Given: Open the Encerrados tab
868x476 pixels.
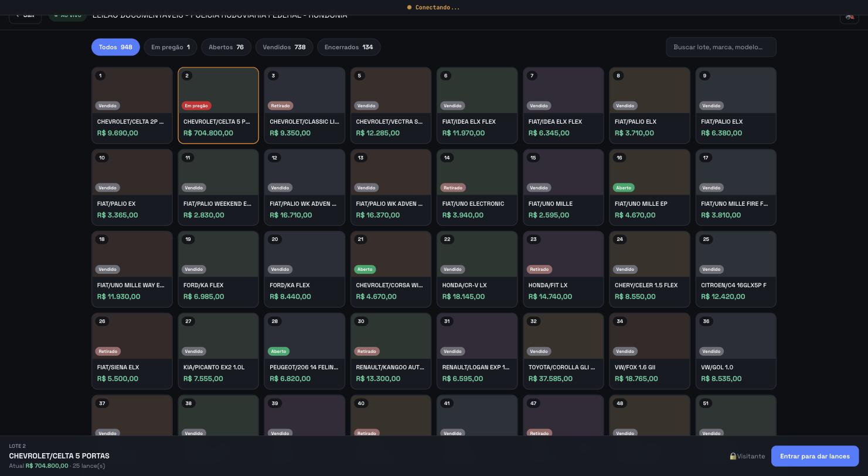Looking at the screenshot, I should coord(349,47).
